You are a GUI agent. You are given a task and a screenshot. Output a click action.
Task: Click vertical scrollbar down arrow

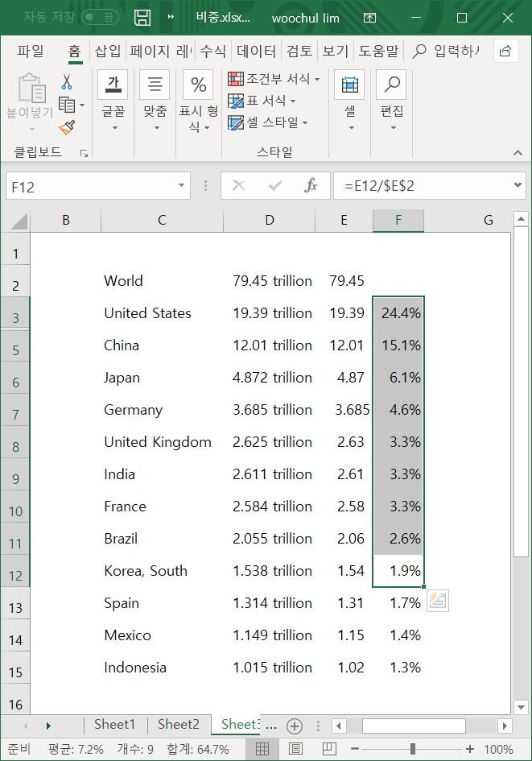click(x=521, y=707)
